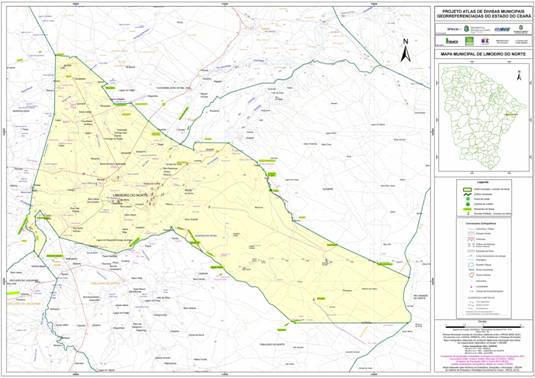Click the municipal limit symbol in Legenda
Screen dimensions: 535x378
pyautogui.click(x=467, y=190)
